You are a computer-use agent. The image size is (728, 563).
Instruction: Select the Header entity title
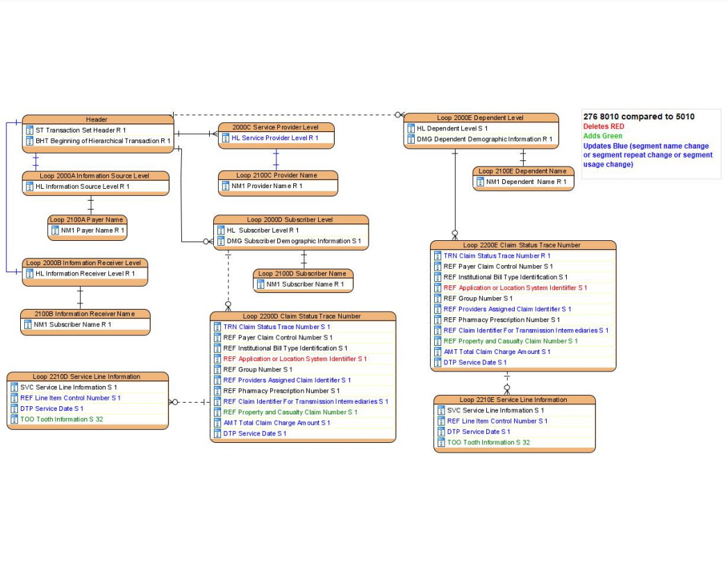[x=97, y=119]
